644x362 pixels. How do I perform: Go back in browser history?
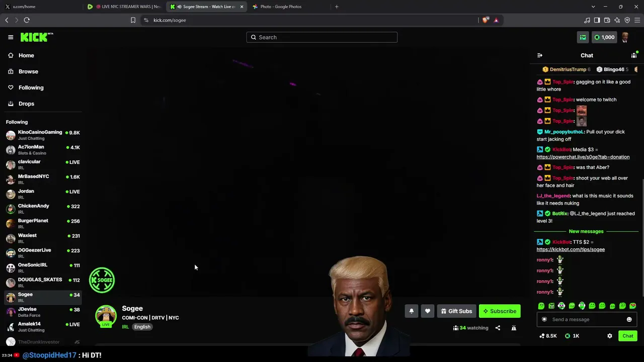coord(7,20)
